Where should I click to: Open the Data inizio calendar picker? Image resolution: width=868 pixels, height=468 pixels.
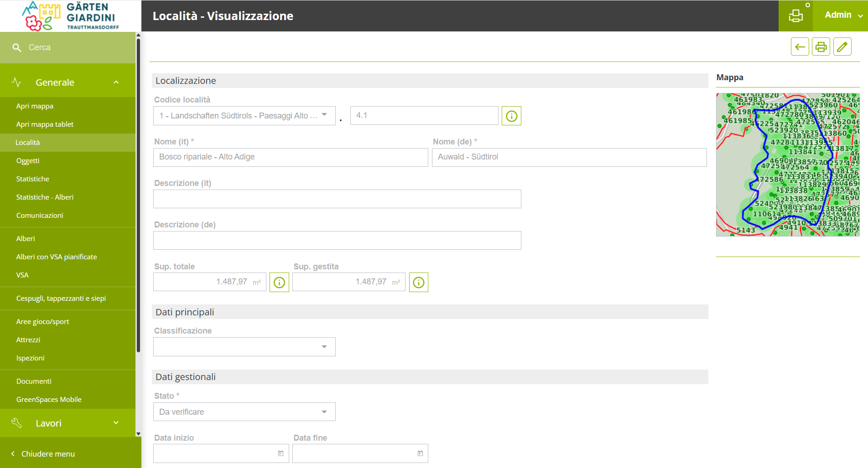(x=281, y=453)
